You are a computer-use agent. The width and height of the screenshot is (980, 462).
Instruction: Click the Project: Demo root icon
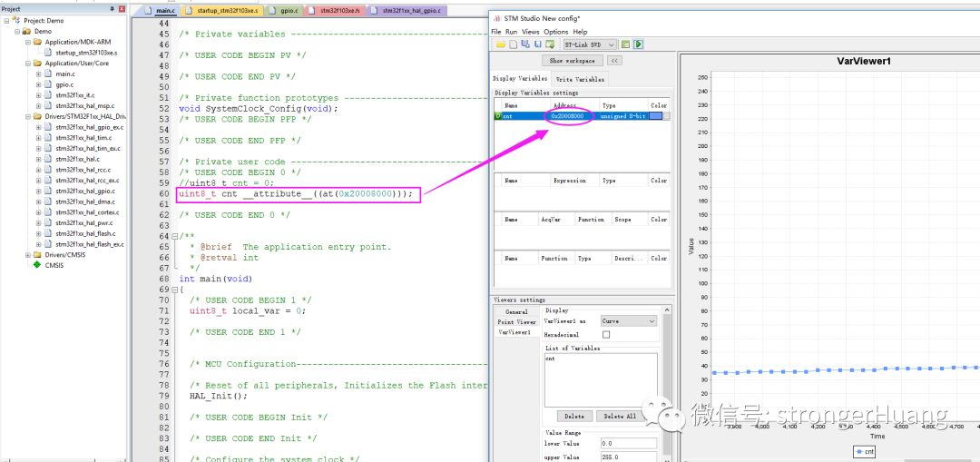click(16, 21)
